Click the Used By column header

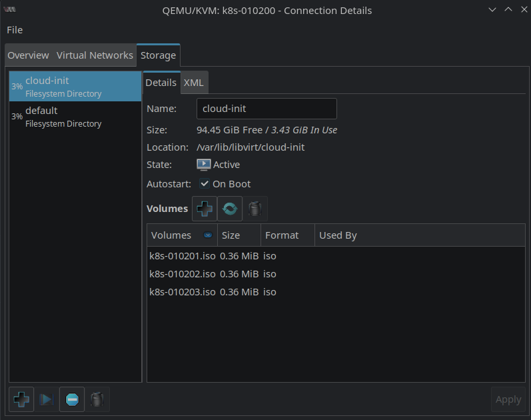(x=420, y=235)
